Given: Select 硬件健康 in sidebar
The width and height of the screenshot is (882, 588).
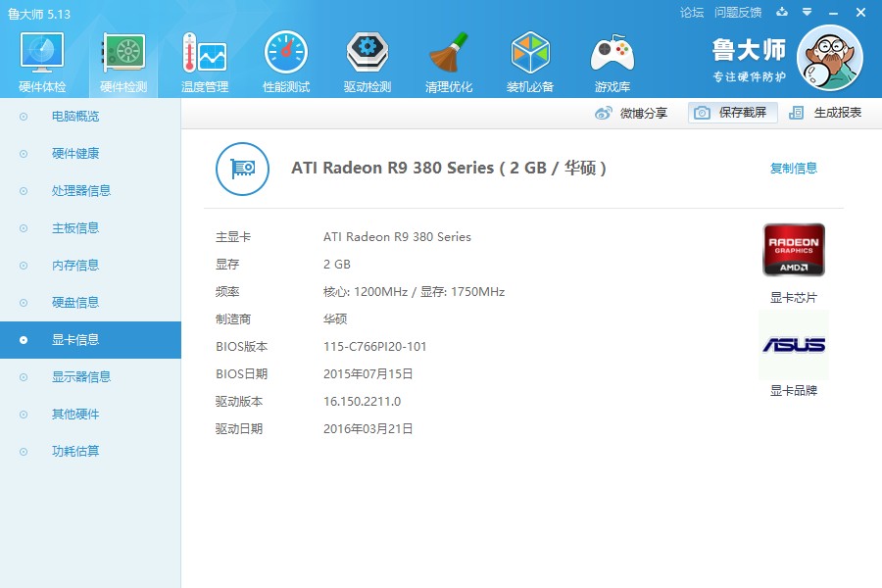Looking at the screenshot, I should [90, 154].
